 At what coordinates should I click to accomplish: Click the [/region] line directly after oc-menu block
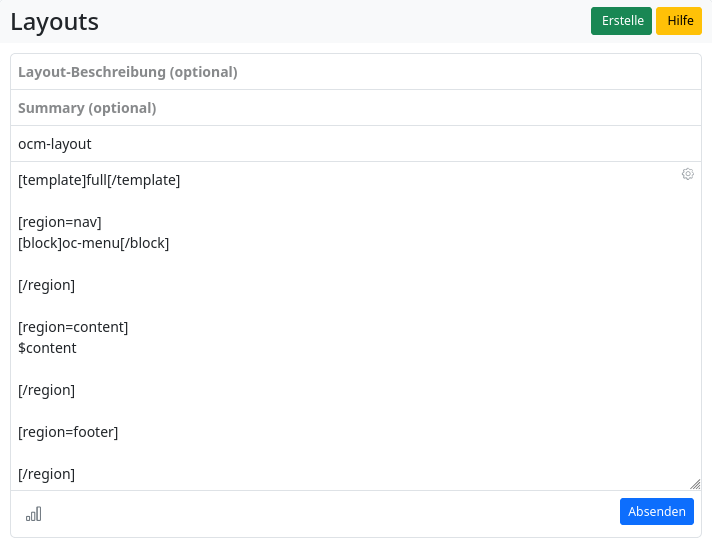(46, 285)
